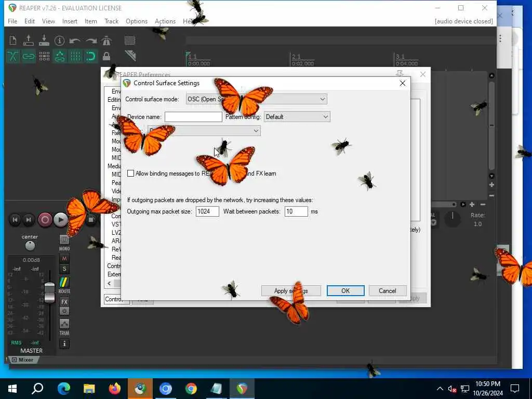This screenshot has height=399, width=532.
Task: Open Microsoft Edge from the taskbar
Action: [63, 388]
